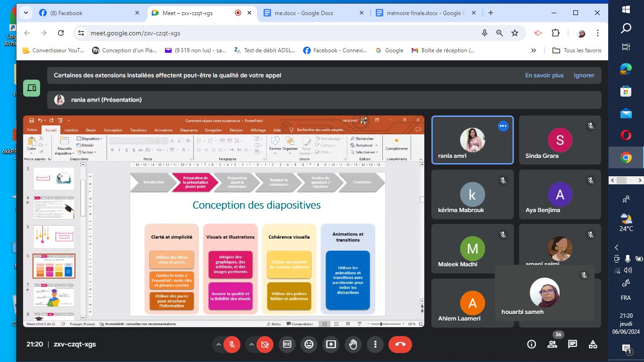Open meeting details info icon

click(x=531, y=345)
